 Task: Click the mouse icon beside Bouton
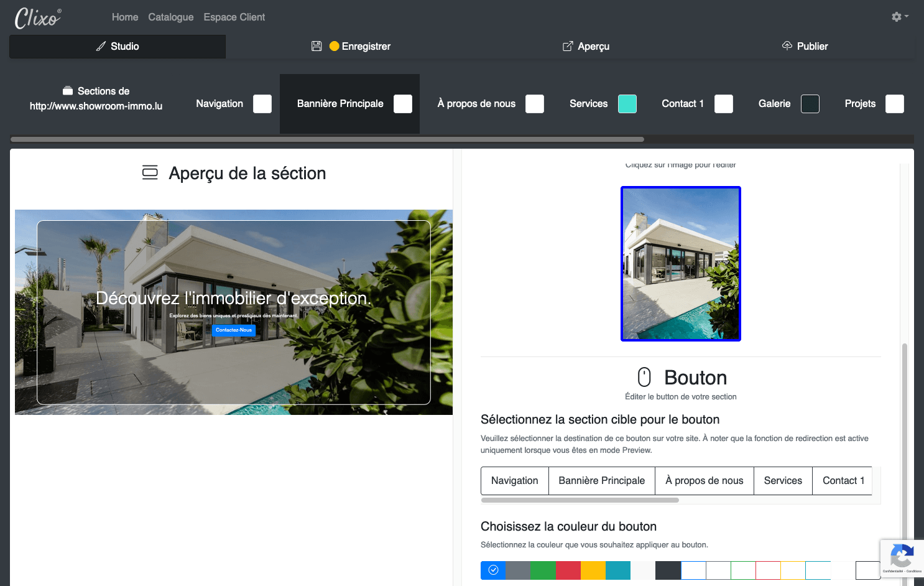644,377
